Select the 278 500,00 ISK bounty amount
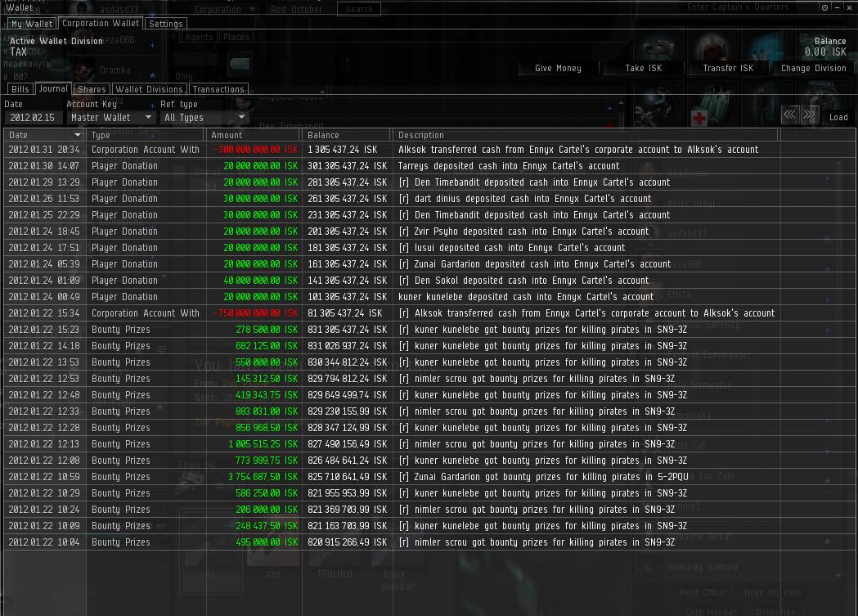Viewport: 858px width, 616px height. pyautogui.click(x=267, y=330)
